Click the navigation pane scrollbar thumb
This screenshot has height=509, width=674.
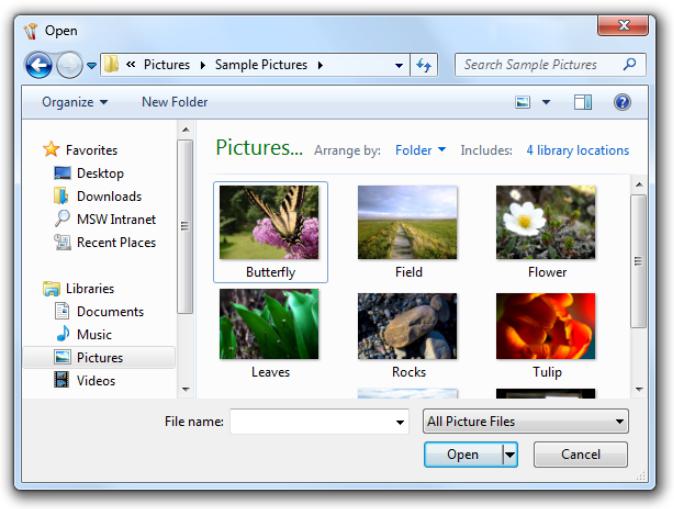click(x=185, y=227)
